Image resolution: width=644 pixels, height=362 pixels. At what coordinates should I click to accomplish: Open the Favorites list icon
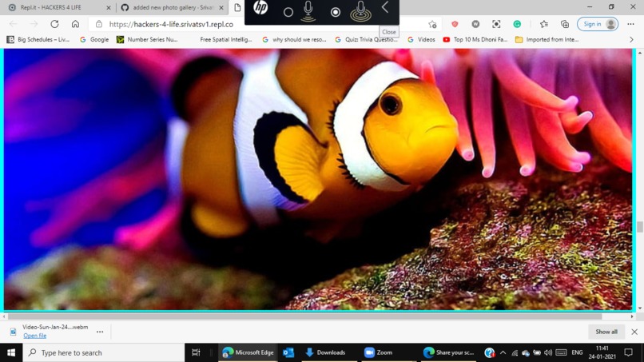click(544, 24)
